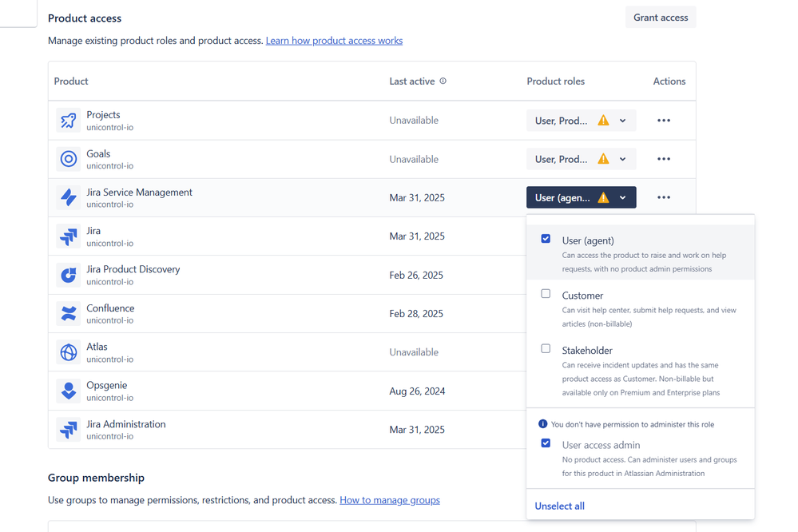Click the Jira Service Management lightning icon
The image size is (798, 532).
68,197
